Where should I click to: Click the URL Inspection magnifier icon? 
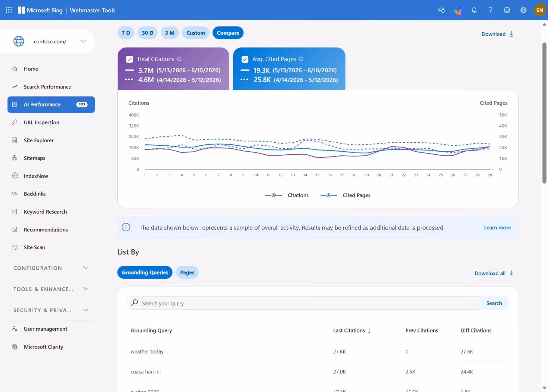(x=14, y=122)
